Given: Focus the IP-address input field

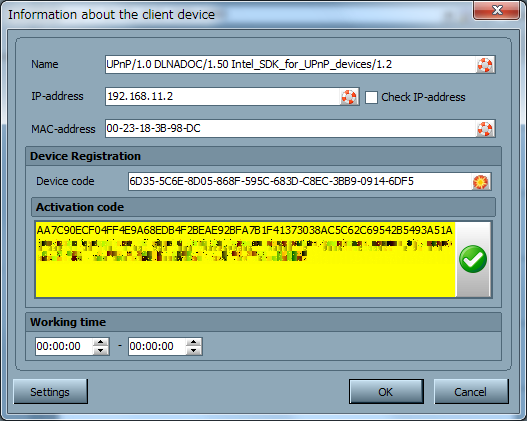Looking at the screenshot, I should (x=222, y=97).
